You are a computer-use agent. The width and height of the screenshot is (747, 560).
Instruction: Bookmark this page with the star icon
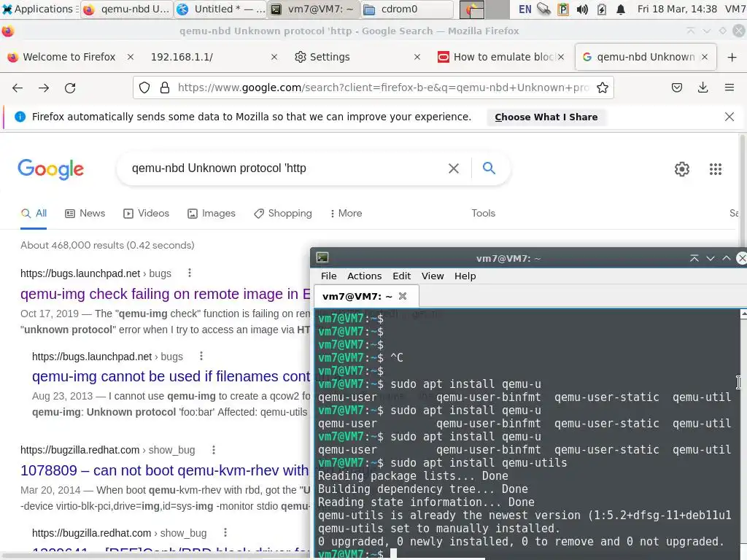click(x=602, y=87)
